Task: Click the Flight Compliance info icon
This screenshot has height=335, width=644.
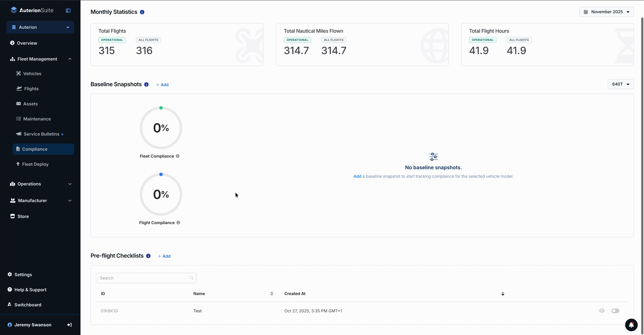Action: pyautogui.click(x=178, y=223)
